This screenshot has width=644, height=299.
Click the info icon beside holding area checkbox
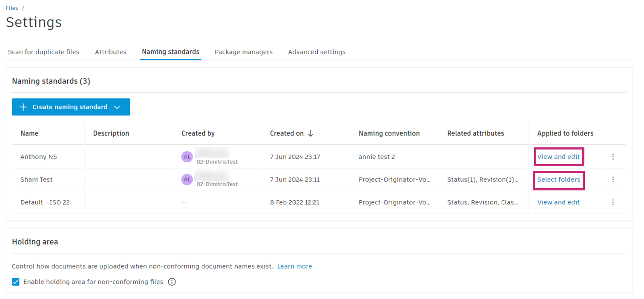click(x=172, y=282)
